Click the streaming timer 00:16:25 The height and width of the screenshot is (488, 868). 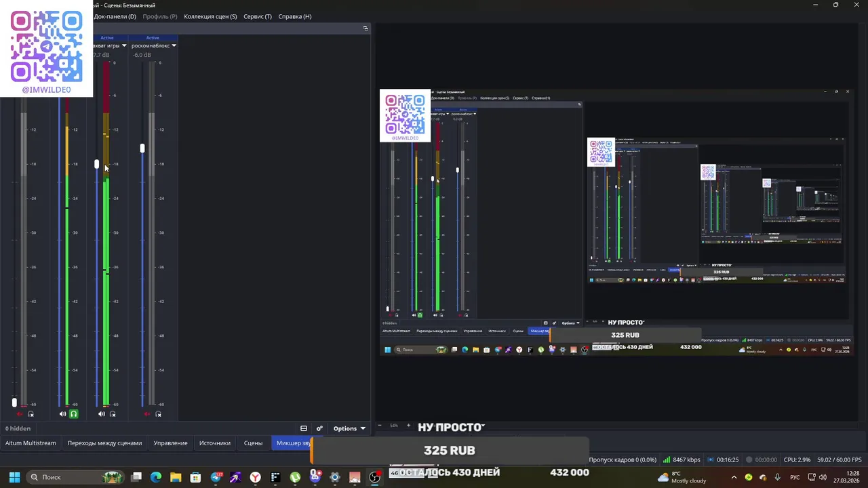point(728,460)
